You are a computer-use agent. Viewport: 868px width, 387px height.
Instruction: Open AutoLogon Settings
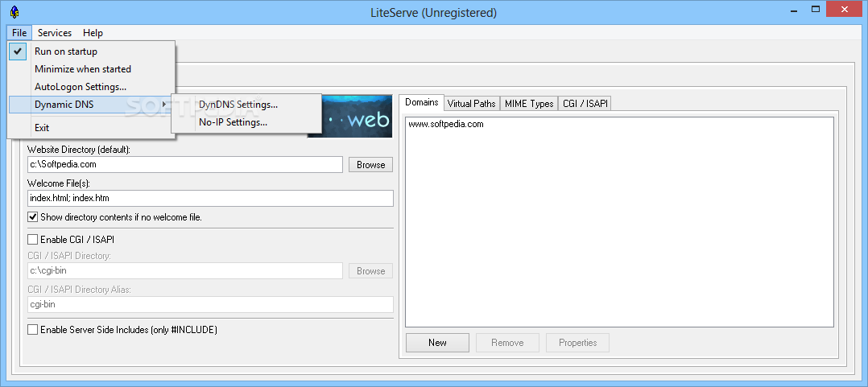pyautogui.click(x=92, y=87)
